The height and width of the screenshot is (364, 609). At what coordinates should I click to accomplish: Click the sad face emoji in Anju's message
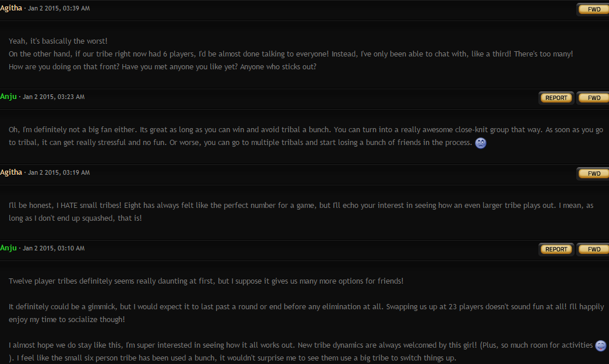pos(480,143)
